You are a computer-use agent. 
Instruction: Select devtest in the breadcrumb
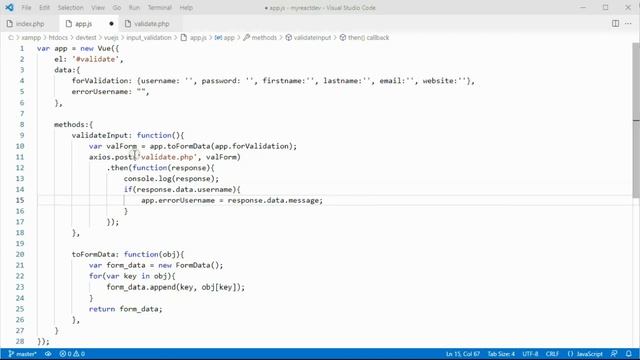(86, 38)
